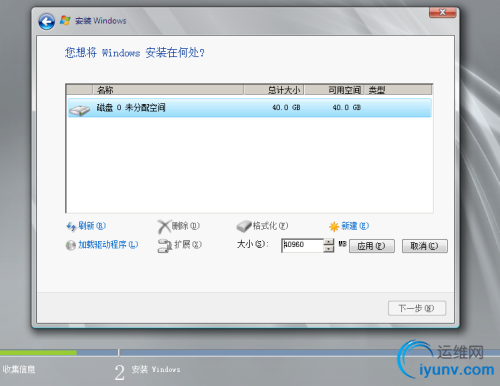Click the 安装 Windows title text

coord(101,21)
